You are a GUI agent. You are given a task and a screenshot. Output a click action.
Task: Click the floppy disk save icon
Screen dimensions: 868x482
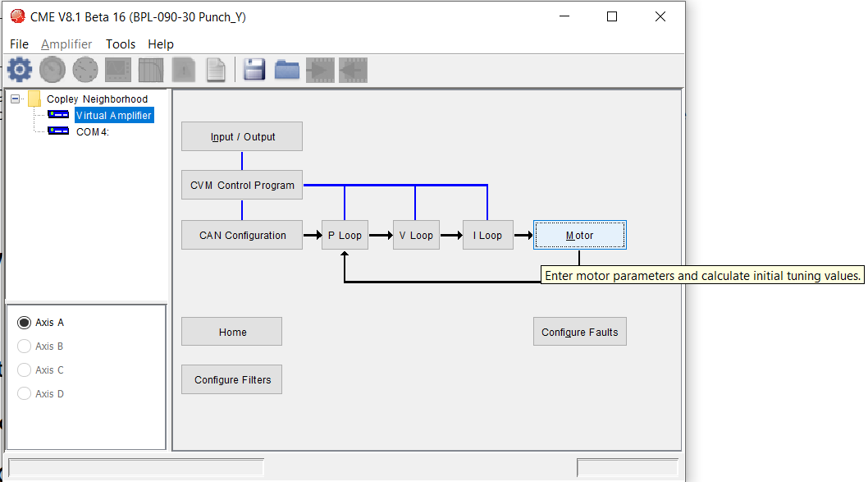click(254, 70)
